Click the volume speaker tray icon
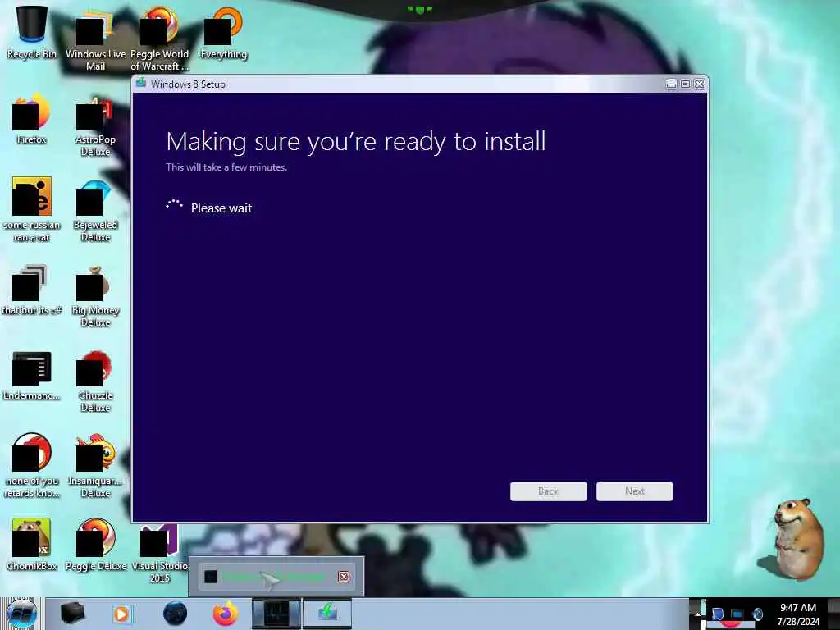Screen dimensions: 840x630 (x=757, y=614)
